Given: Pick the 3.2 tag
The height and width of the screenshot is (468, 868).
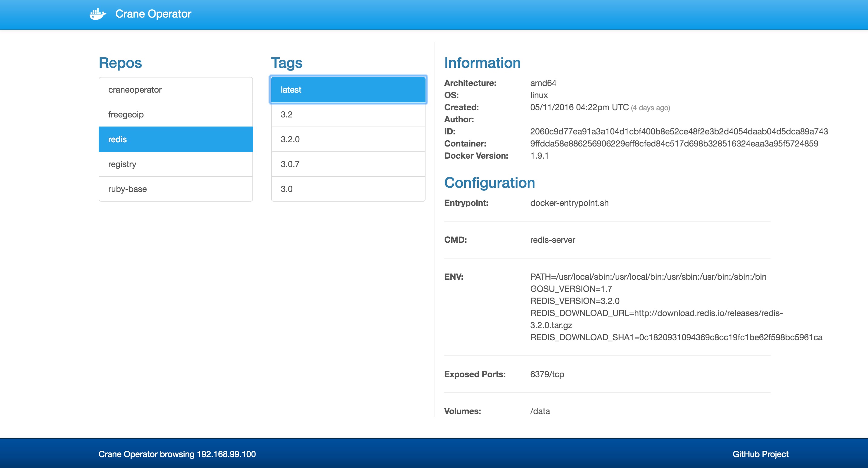Looking at the screenshot, I should [x=348, y=114].
